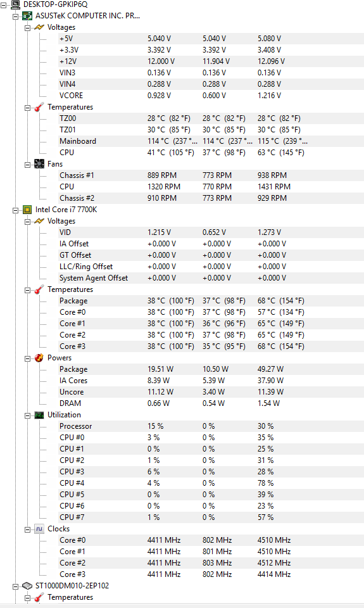Screen dimensions: 364x608
Task: Collapse the Powers section
Action: click(x=27, y=358)
